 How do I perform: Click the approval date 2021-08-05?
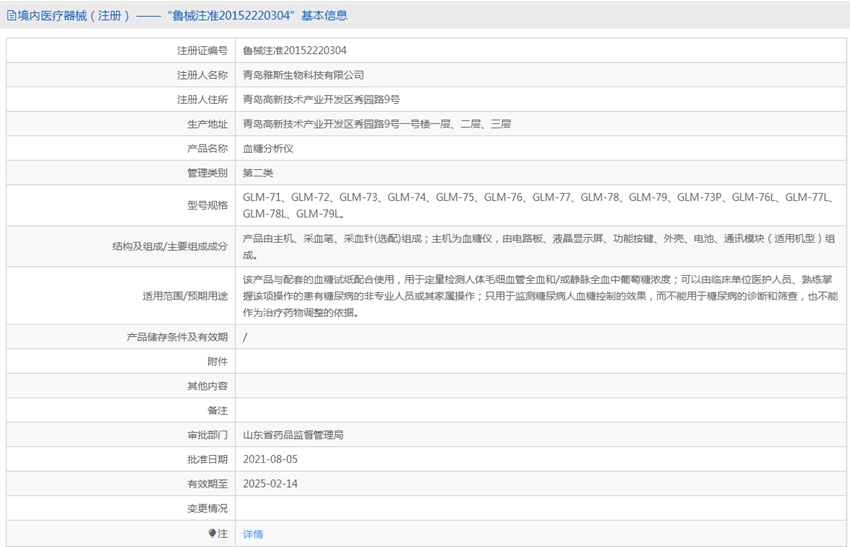tap(270, 459)
